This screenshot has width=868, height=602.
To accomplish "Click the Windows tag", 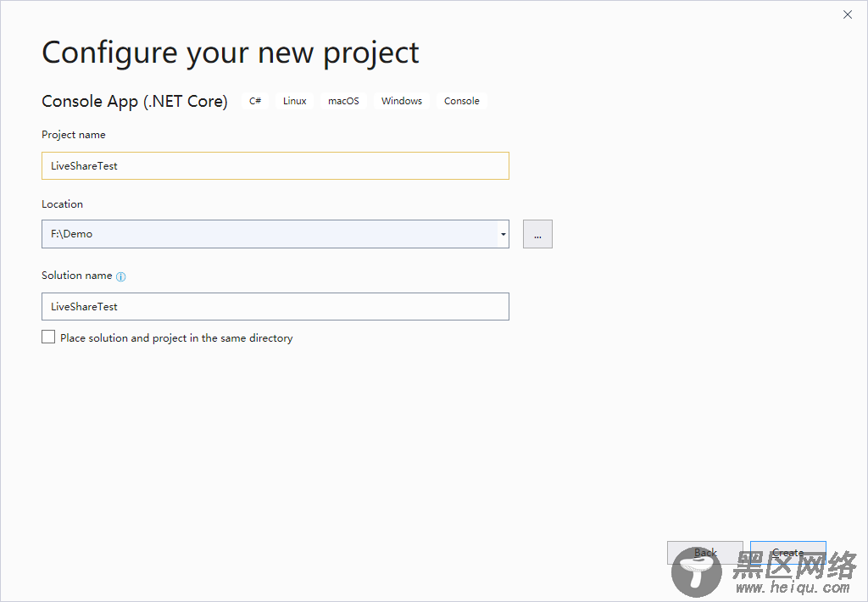I will pyautogui.click(x=401, y=101).
